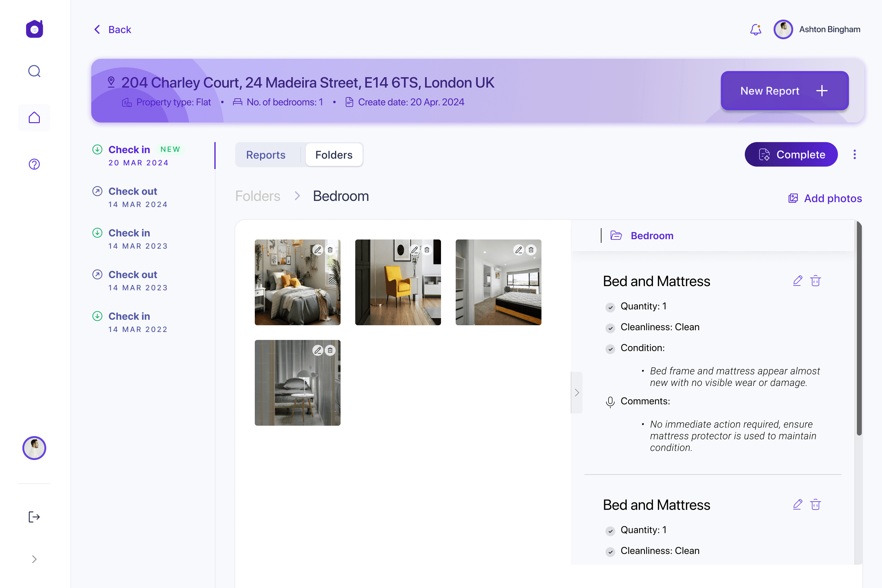
Task: Edit the second Bed and Mattress entry
Action: tap(797, 504)
